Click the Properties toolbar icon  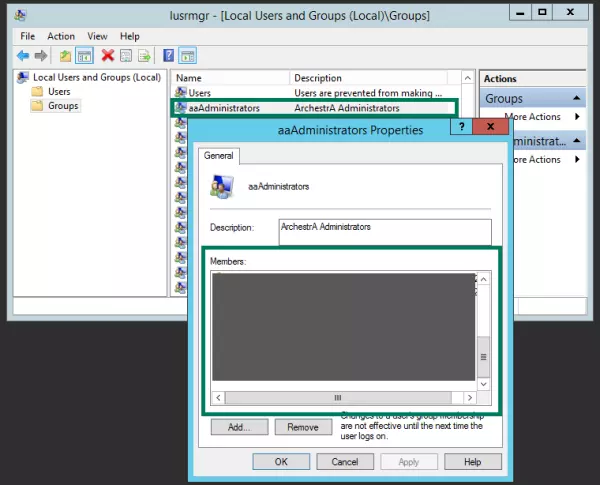click(x=126, y=55)
